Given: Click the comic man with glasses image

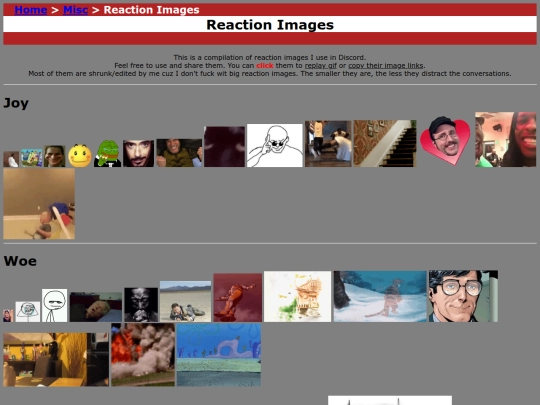Looking at the screenshot, I should 463,296.
